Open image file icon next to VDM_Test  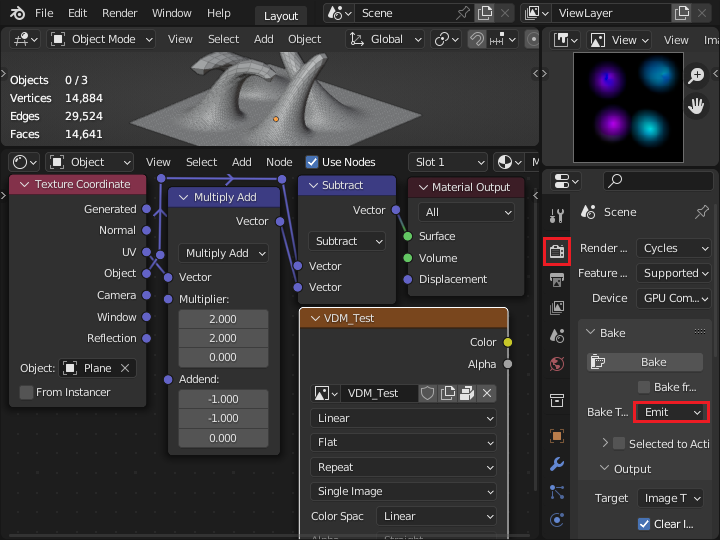click(467, 393)
